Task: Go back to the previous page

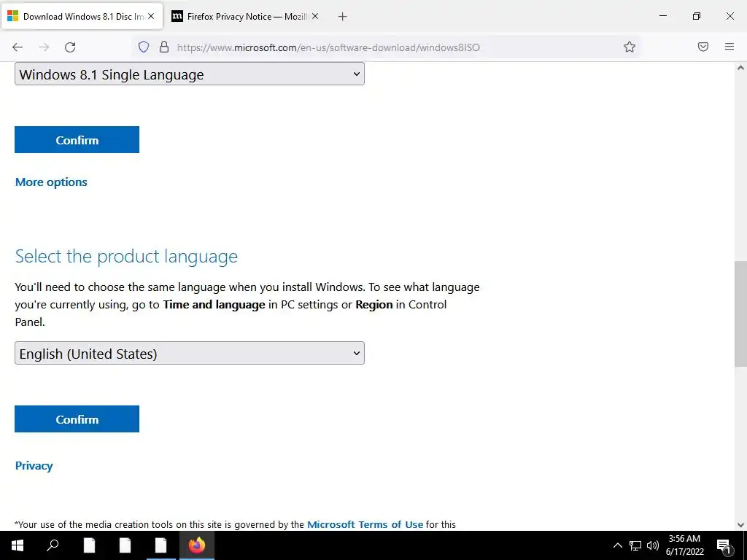Action: coord(18,47)
